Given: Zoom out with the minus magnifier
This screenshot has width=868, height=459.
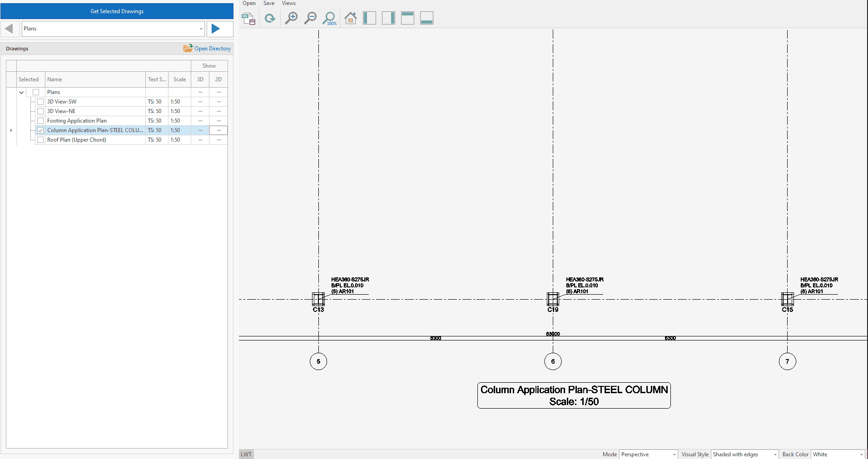Looking at the screenshot, I should [x=310, y=18].
